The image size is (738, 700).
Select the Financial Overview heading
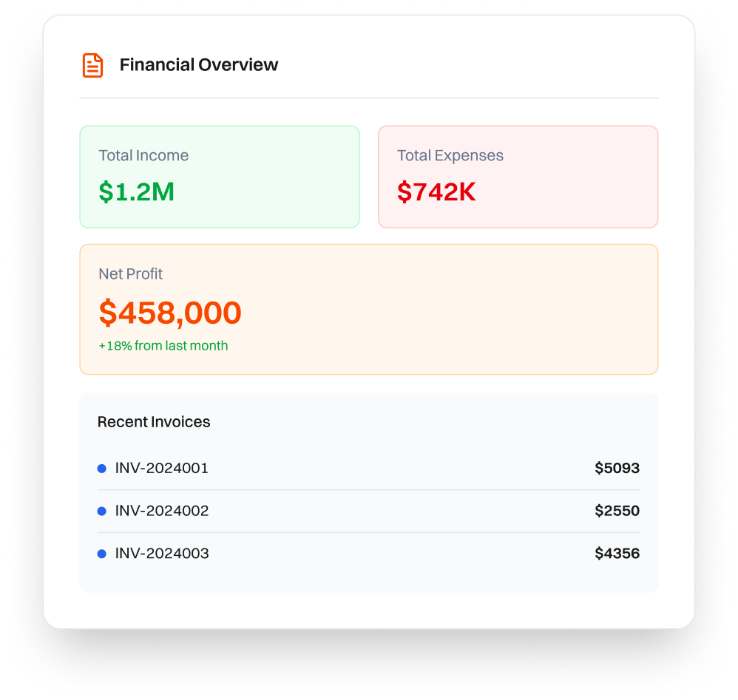click(199, 65)
